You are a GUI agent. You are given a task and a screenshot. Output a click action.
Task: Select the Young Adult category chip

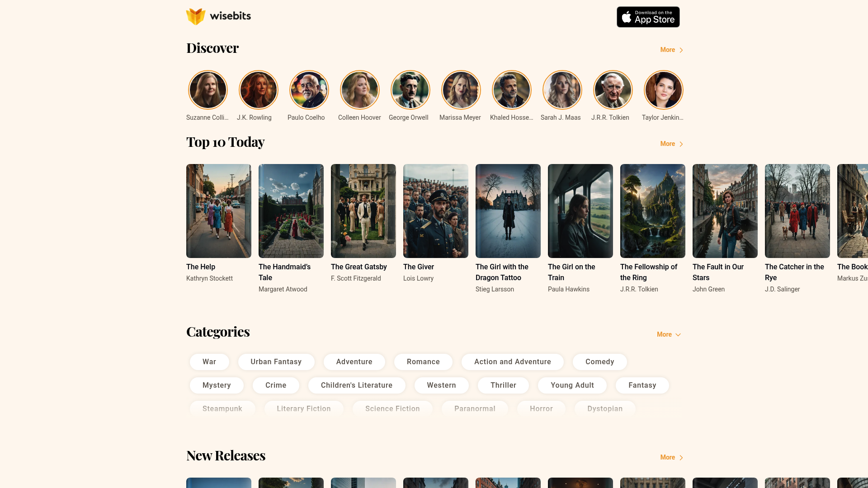(572, 385)
